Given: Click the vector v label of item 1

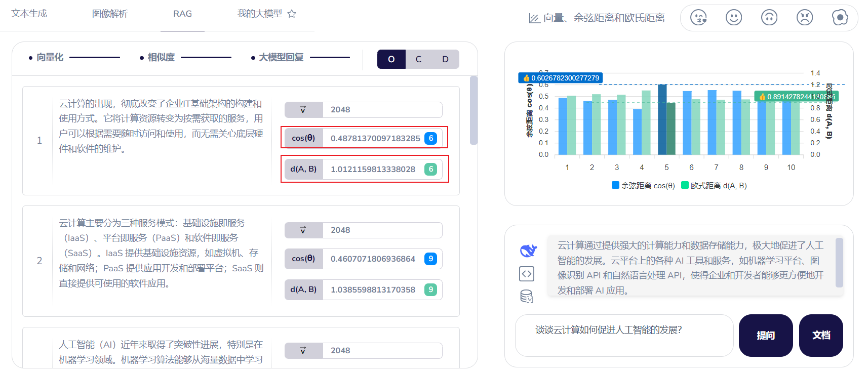Looking at the screenshot, I should (303, 110).
